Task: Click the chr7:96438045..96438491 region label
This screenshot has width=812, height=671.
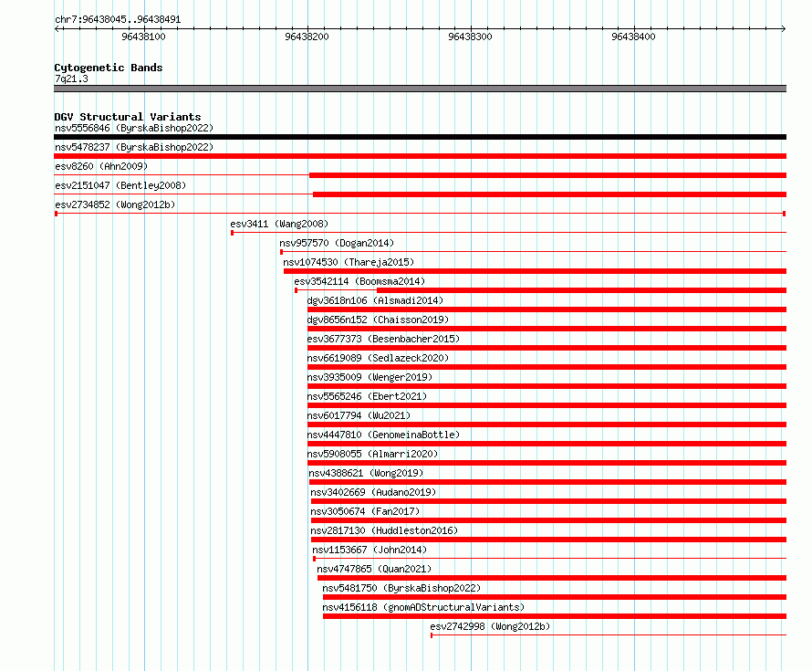Action: pos(118,19)
